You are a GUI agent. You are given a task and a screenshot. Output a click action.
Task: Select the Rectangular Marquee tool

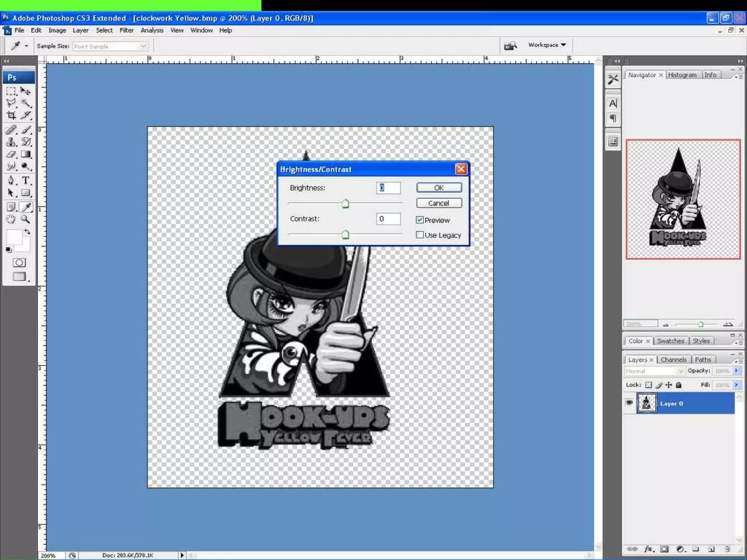pos(11,91)
